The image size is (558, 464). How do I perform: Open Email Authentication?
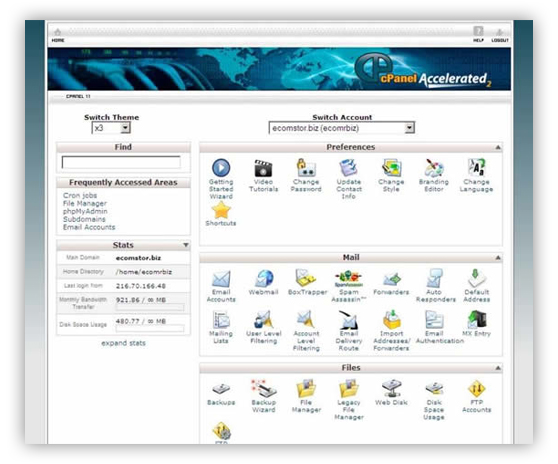(x=434, y=320)
